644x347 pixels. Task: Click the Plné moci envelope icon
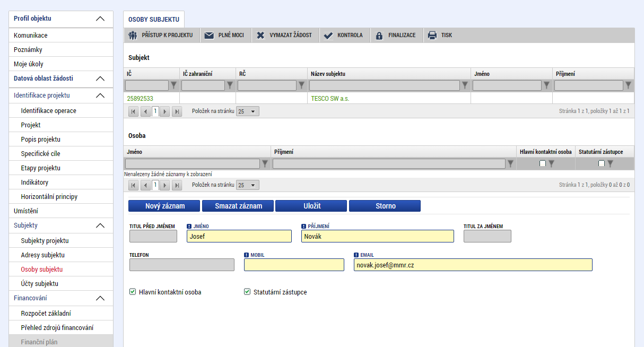(209, 36)
